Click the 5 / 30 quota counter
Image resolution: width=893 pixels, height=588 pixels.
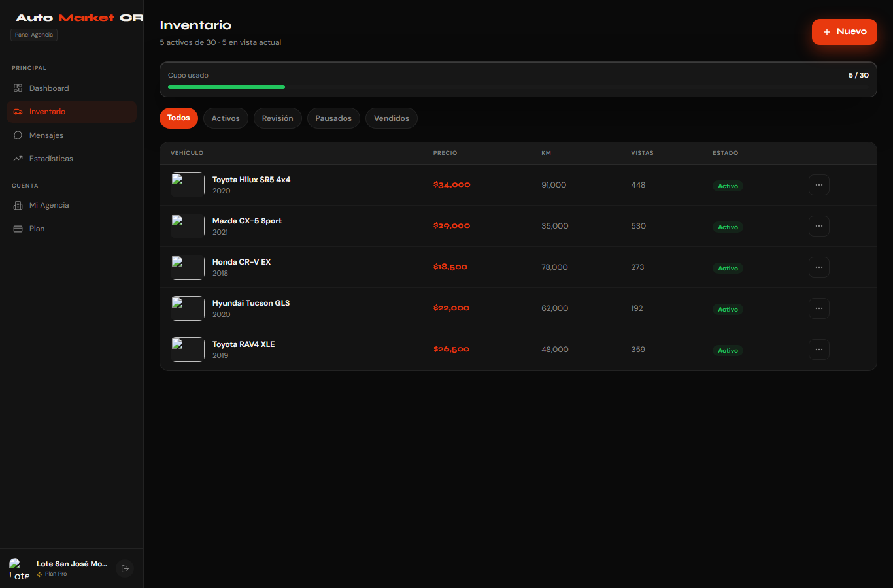coord(858,75)
